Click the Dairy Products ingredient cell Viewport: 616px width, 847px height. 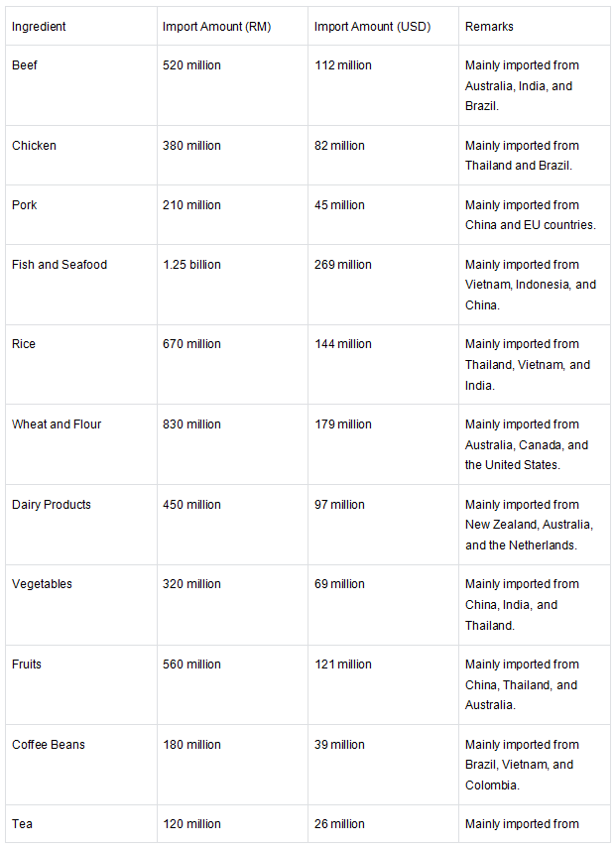pos(81,525)
